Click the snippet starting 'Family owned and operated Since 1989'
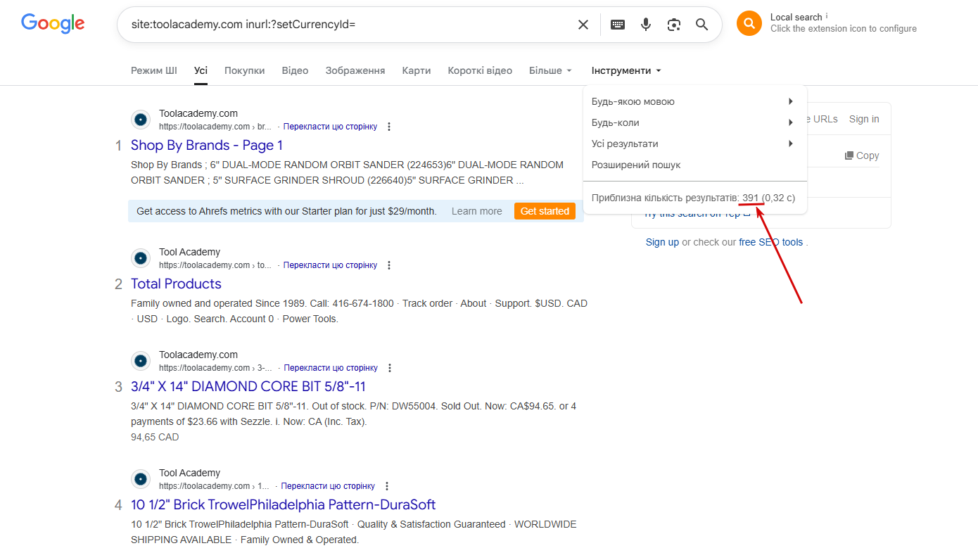 point(359,311)
